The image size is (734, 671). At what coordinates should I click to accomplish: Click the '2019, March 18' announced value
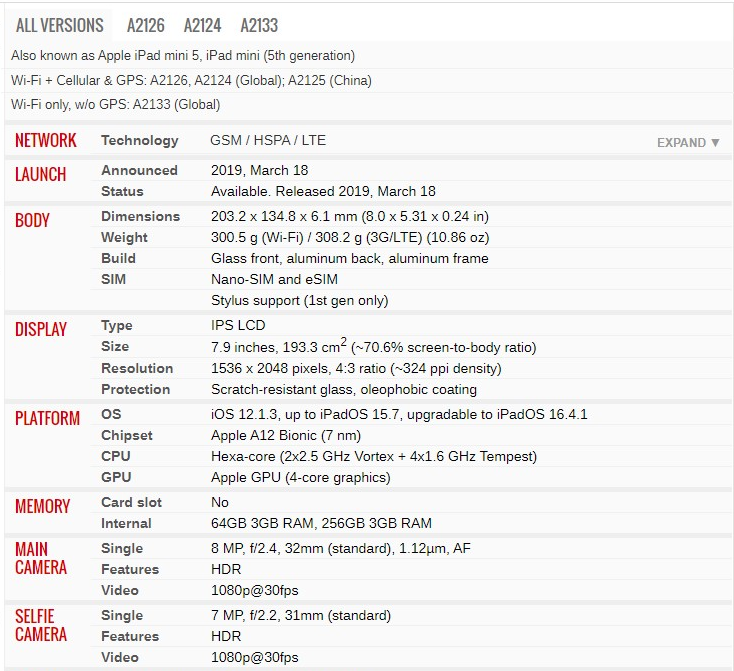click(259, 170)
